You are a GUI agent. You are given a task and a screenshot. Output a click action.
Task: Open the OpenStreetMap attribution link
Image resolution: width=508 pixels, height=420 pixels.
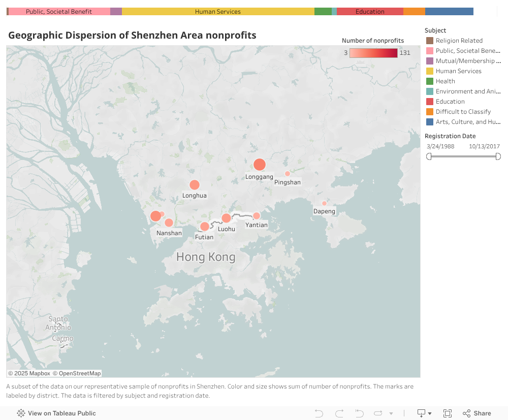click(x=77, y=373)
